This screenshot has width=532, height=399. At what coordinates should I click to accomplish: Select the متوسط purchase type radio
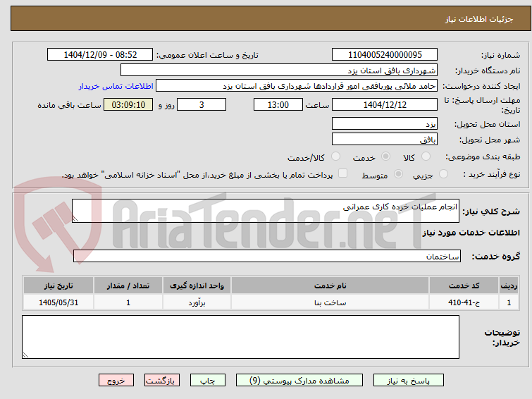point(398,174)
